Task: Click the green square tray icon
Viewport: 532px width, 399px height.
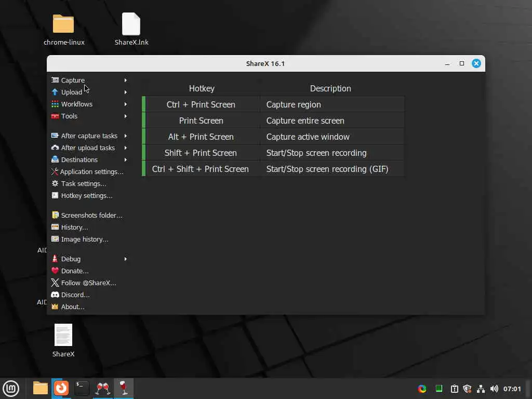Action: click(438, 389)
